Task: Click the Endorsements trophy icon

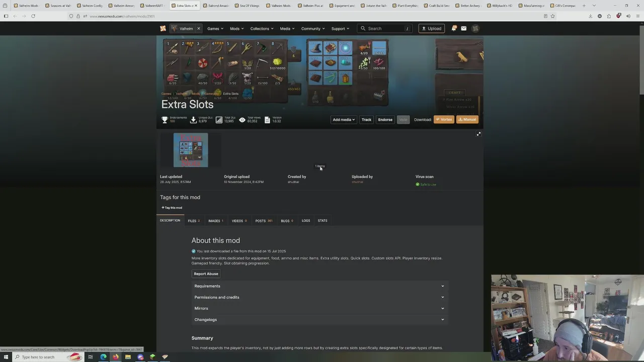Action: coord(165,120)
